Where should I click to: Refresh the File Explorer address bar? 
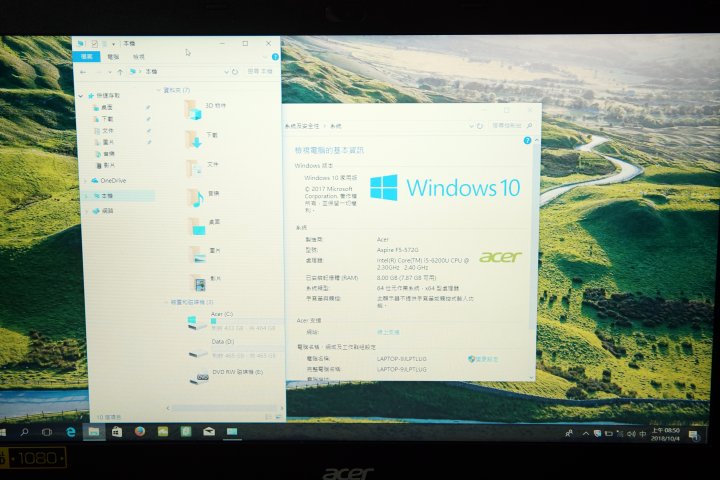(235, 72)
